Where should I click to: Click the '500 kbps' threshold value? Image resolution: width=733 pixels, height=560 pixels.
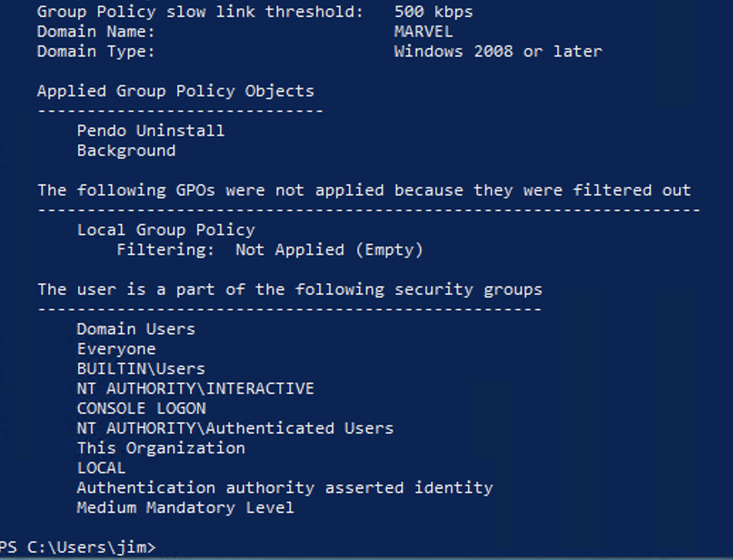(433, 11)
